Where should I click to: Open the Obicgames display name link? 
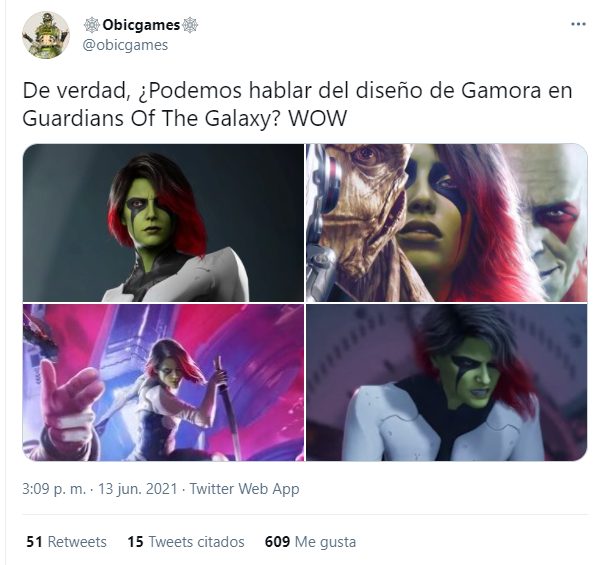coord(141,25)
